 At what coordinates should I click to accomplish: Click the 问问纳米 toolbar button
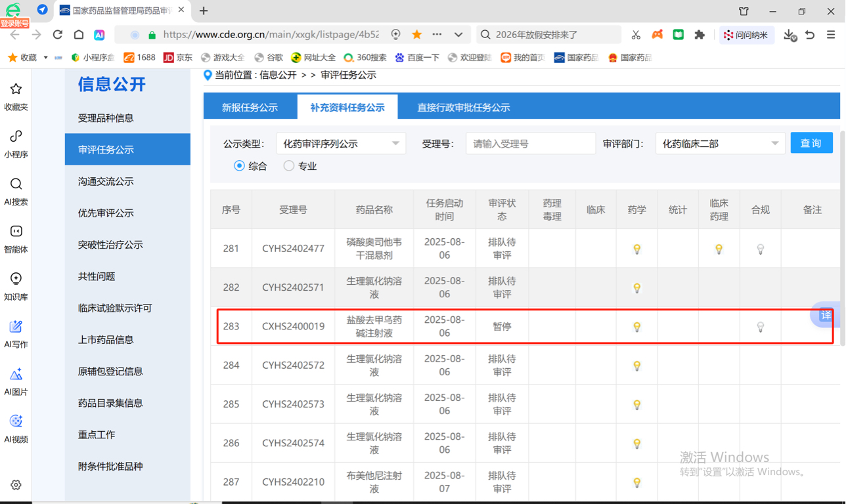tap(747, 35)
